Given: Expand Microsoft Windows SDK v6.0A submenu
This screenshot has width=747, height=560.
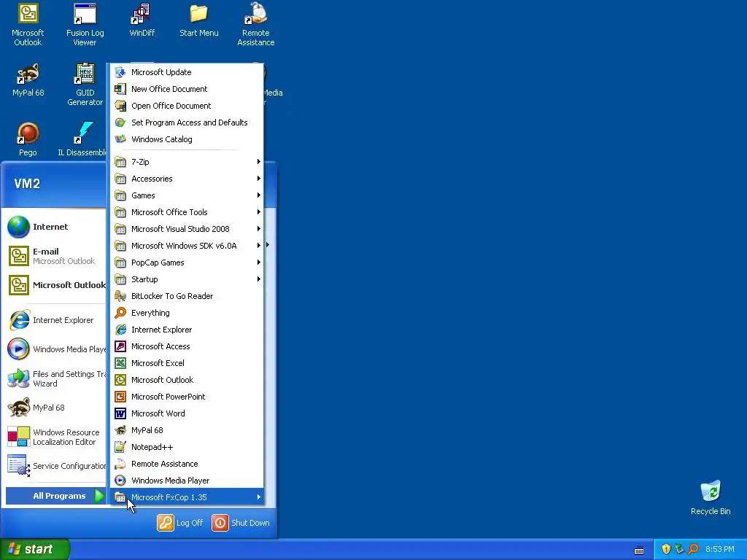Looking at the screenshot, I should click(187, 246).
